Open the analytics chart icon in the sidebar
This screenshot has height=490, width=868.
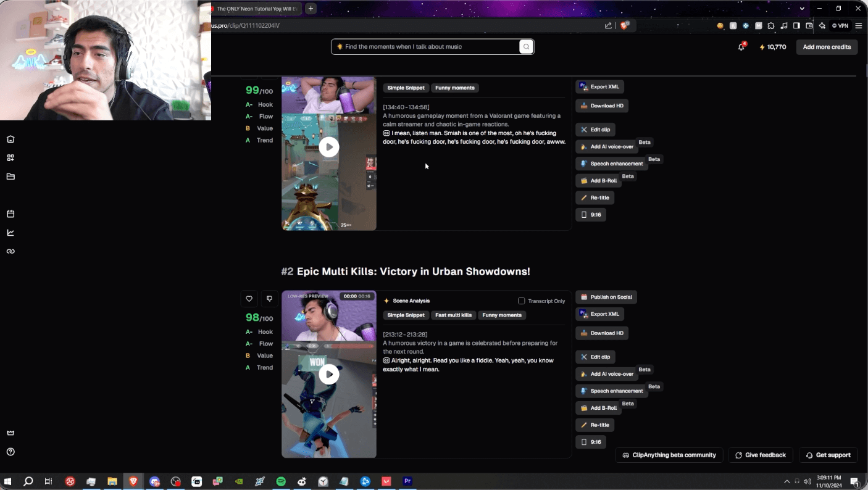[10, 233]
